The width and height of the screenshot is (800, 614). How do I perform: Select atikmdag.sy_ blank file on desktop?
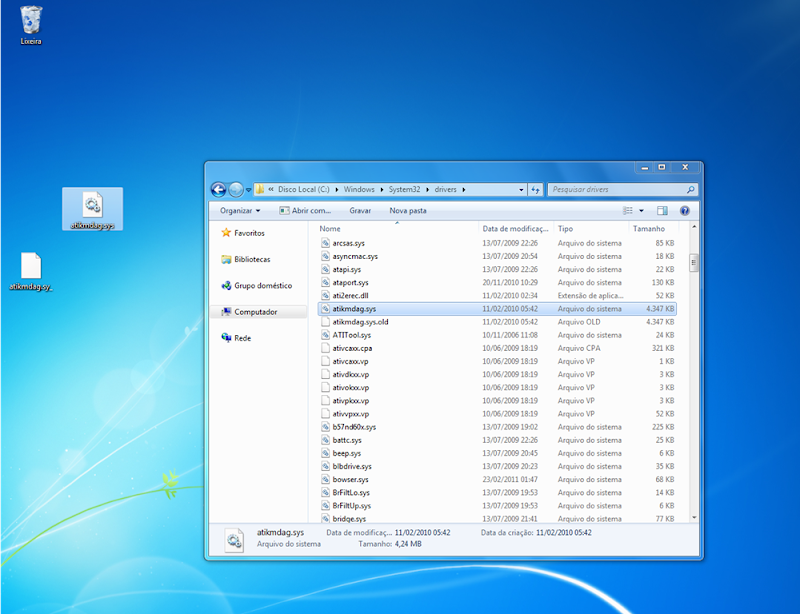tap(31, 272)
